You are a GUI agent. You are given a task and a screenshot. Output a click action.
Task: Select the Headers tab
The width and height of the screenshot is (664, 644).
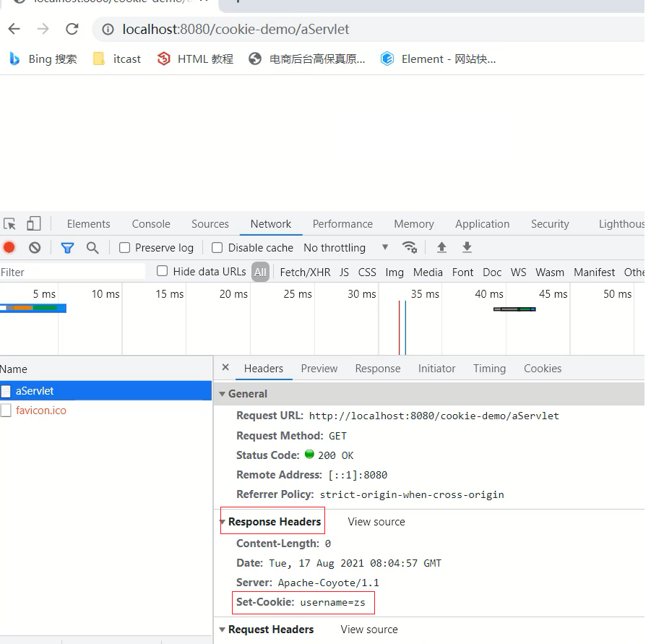(264, 368)
